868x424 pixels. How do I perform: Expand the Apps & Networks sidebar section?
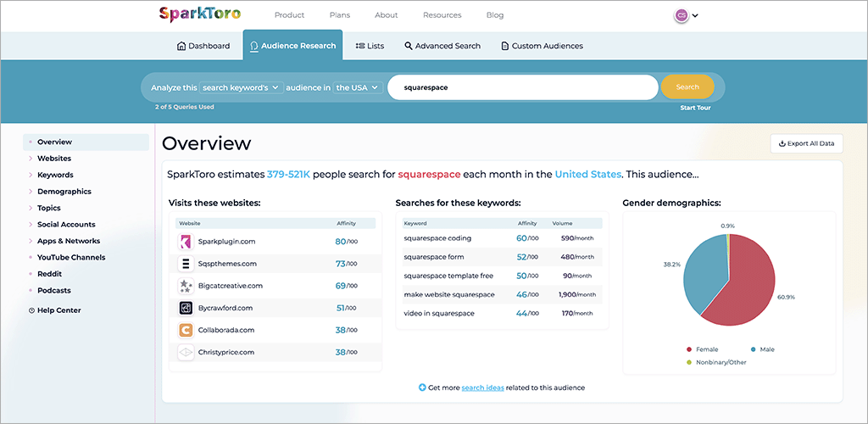[x=69, y=242]
